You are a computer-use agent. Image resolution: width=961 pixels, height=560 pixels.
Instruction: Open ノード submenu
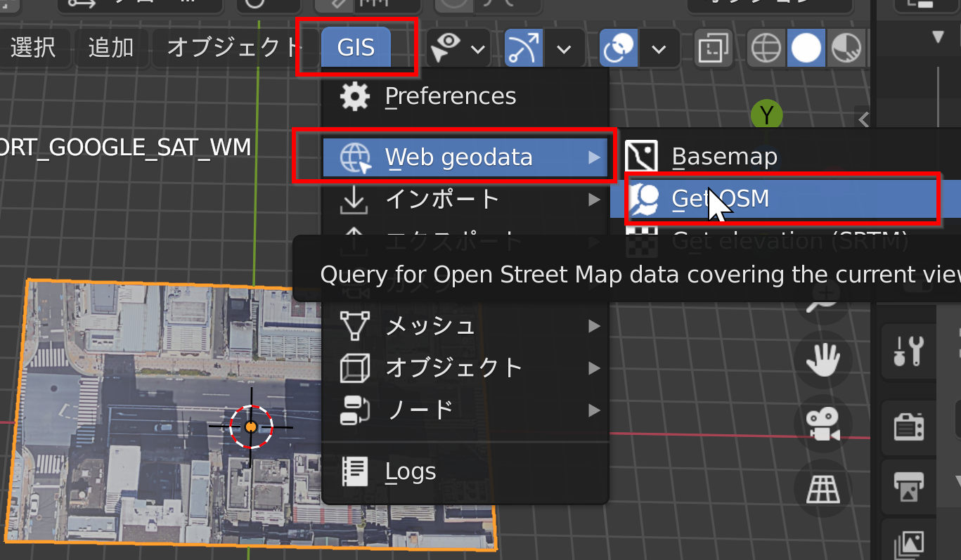(465, 409)
